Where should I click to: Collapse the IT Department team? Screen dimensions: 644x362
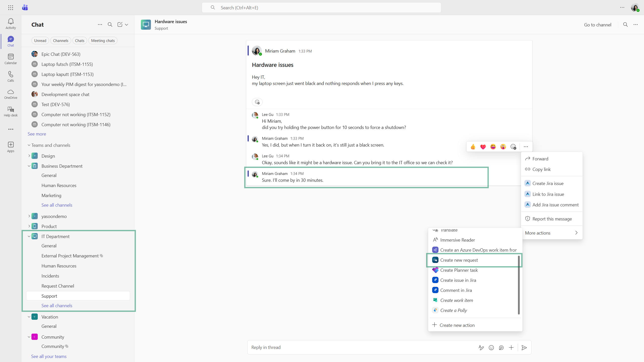tap(29, 236)
